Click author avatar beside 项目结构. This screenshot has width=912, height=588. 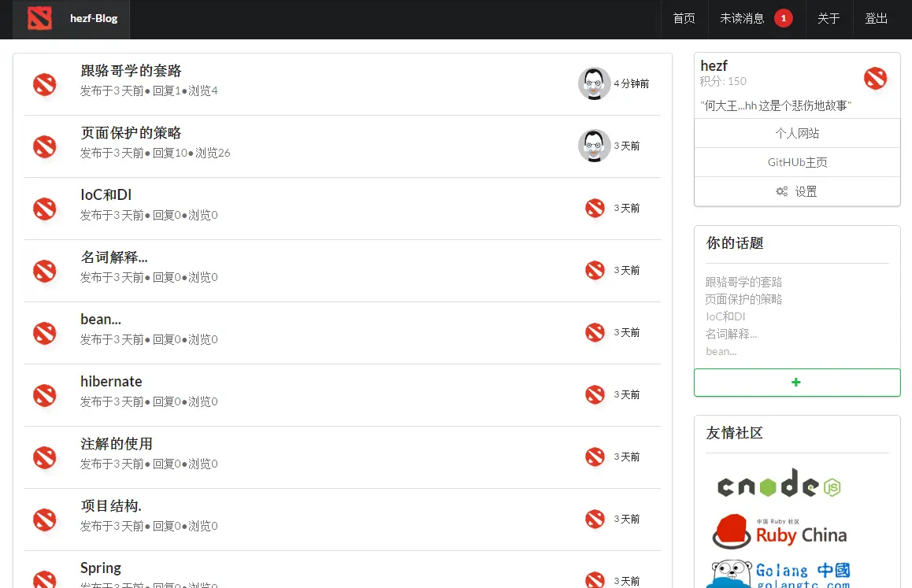(x=45, y=520)
